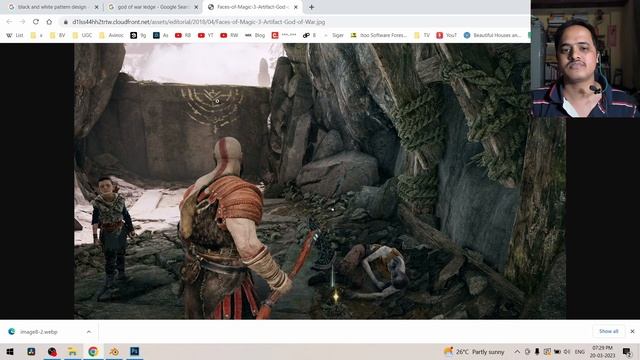The height and width of the screenshot is (360, 640).
Task: Close the 'god of war ledge' tab
Action: [196, 7]
